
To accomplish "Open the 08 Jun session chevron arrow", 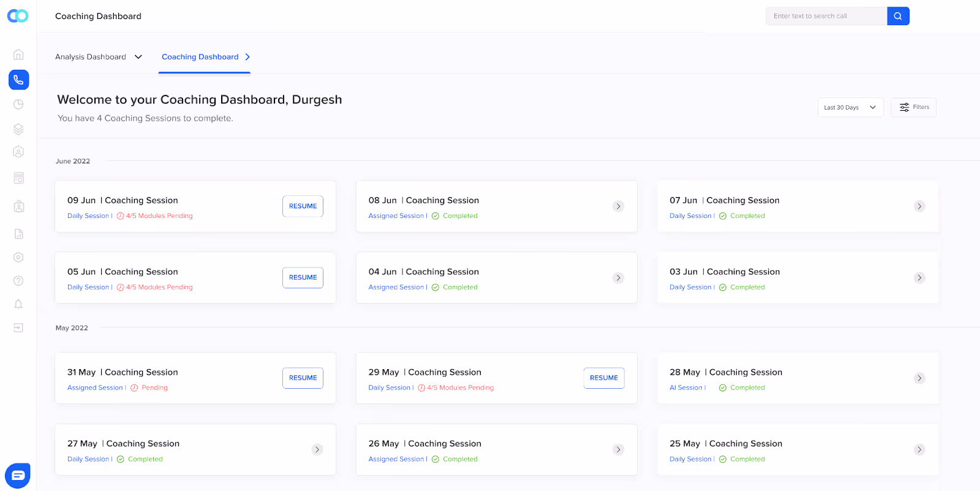I will (619, 206).
